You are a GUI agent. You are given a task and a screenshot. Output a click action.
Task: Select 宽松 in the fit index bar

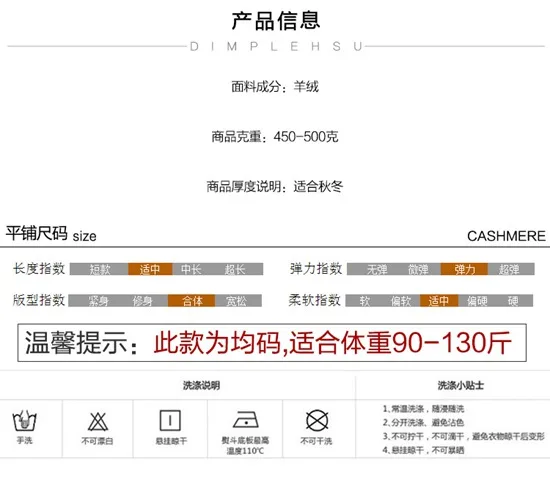coord(236,301)
